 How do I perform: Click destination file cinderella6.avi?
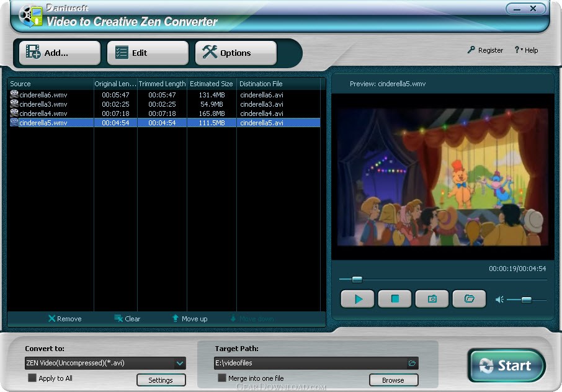tap(262, 95)
